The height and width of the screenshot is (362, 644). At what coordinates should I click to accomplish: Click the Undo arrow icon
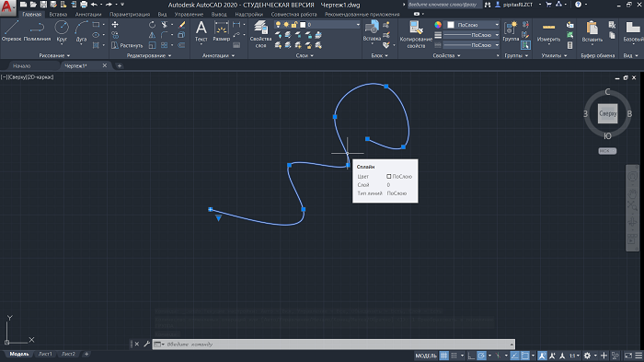click(94, 5)
